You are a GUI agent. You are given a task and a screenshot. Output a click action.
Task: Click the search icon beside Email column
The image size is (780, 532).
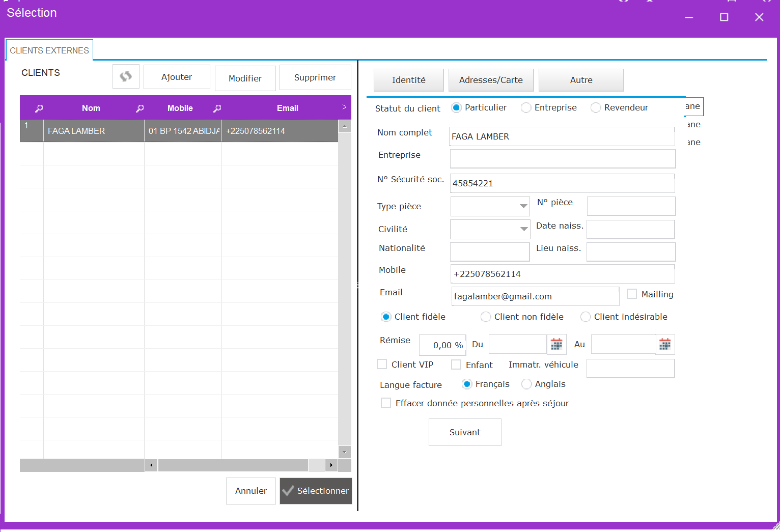[x=217, y=108]
